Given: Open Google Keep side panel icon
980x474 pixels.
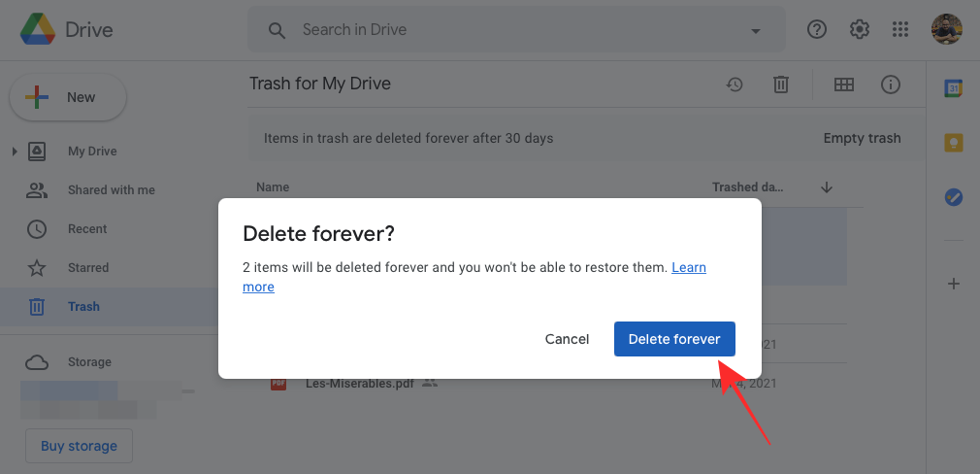Looking at the screenshot, I should tap(953, 143).
